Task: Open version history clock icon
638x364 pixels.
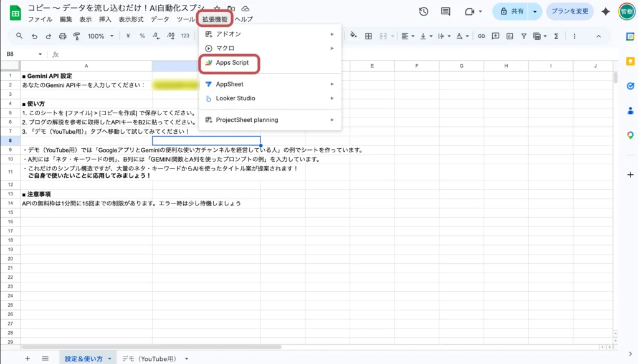Action: [424, 11]
